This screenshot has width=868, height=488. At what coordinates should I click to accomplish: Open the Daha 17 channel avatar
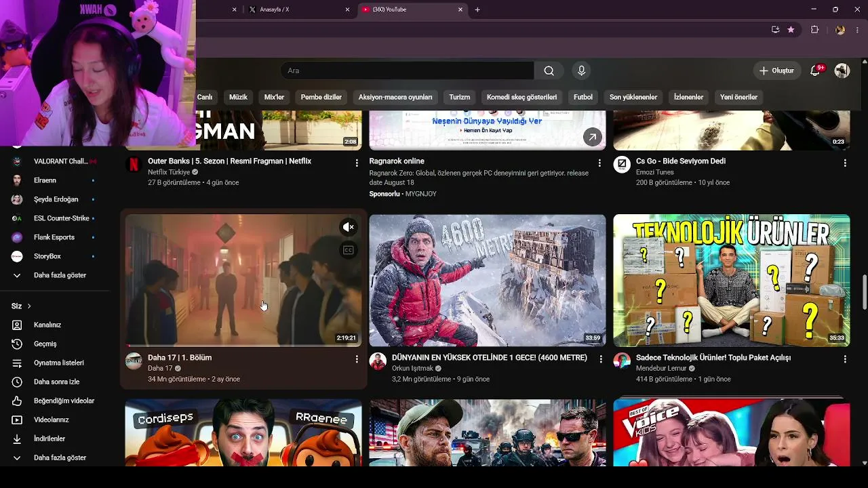pyautogui.click(x=134, y=361)
